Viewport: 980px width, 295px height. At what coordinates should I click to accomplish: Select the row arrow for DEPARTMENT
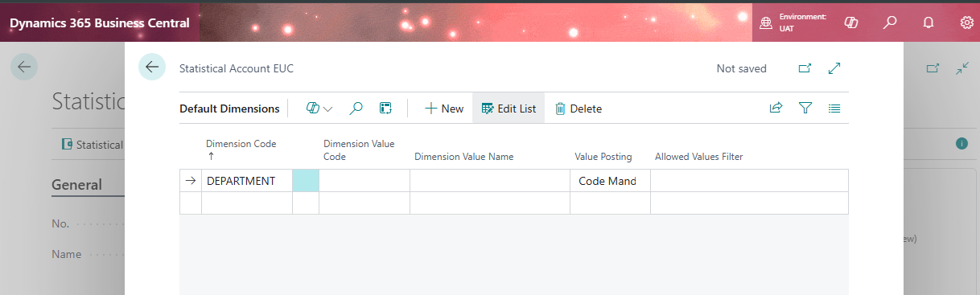tap(191, 181)
